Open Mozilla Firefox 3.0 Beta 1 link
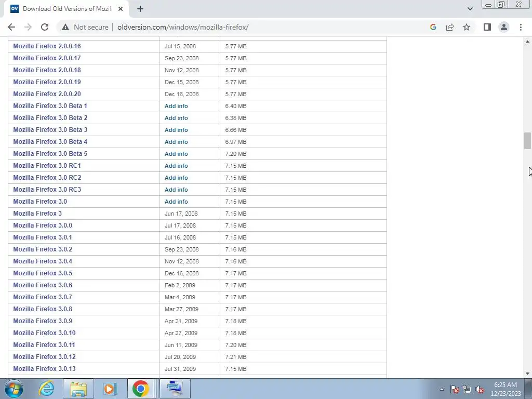The height and width of the screenshot is (399, 532). pyautogui.click(x=50, y=106)
